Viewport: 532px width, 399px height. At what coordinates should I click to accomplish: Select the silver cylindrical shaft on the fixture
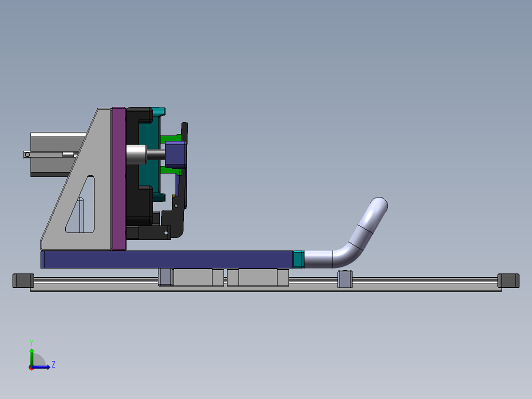pos(136,154)
